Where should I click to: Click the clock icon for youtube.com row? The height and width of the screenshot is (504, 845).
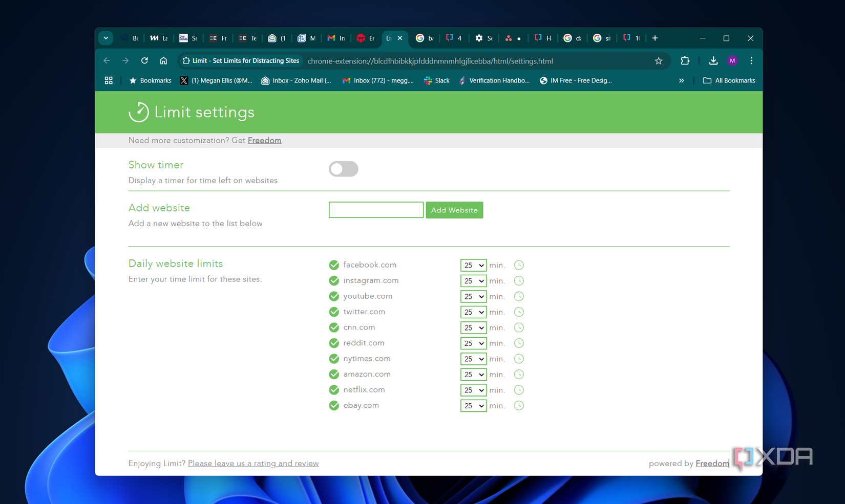[519, 296]
